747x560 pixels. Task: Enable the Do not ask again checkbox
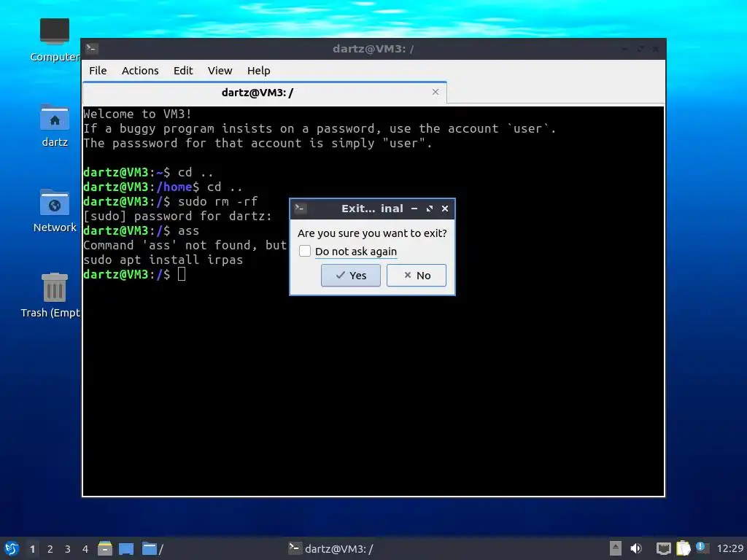point(305,251)
